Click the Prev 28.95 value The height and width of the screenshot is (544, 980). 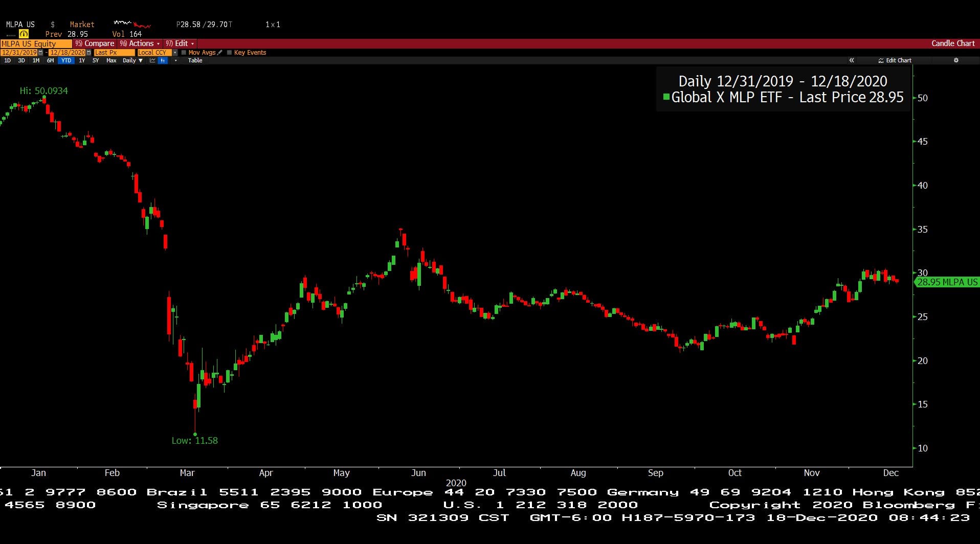pyautogui.click(x=66, y=34)
